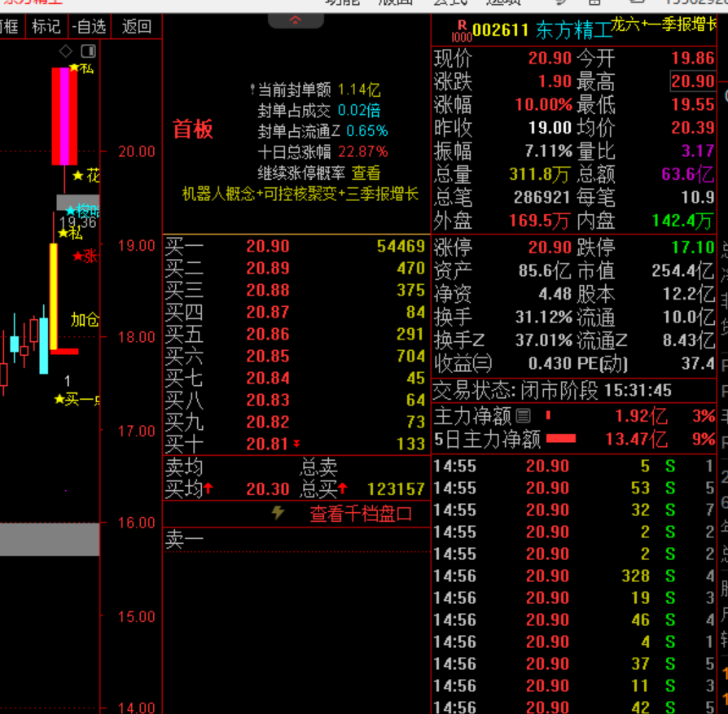728x714 pixels.
Task: Click the 市值 value 254.4亿
Action: pyautogui.click(x=683, y=270)
